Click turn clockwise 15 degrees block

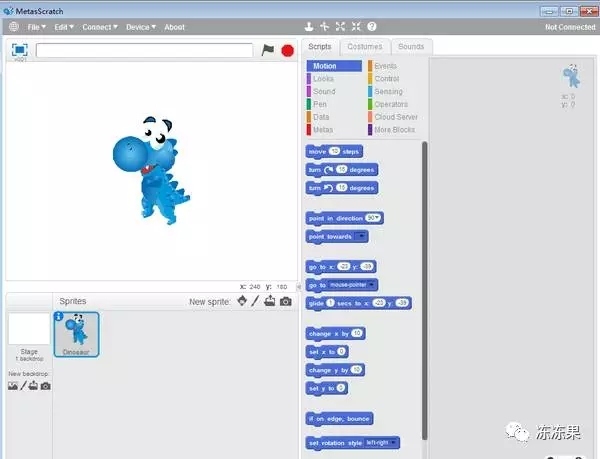pyautogui.click(x=342, y=169)
